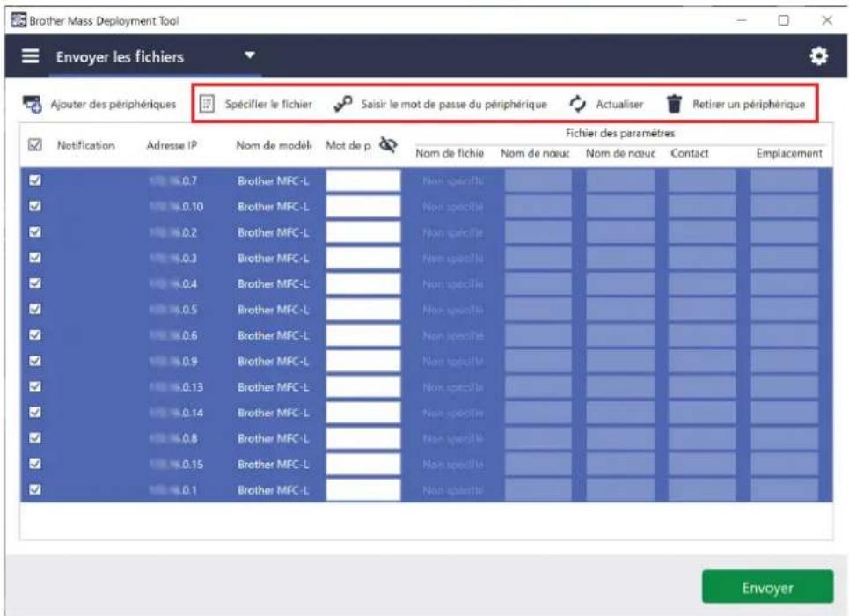Click the Brother app icon in title bar
This screenshot has width=849, height=616.
[18, 20]
